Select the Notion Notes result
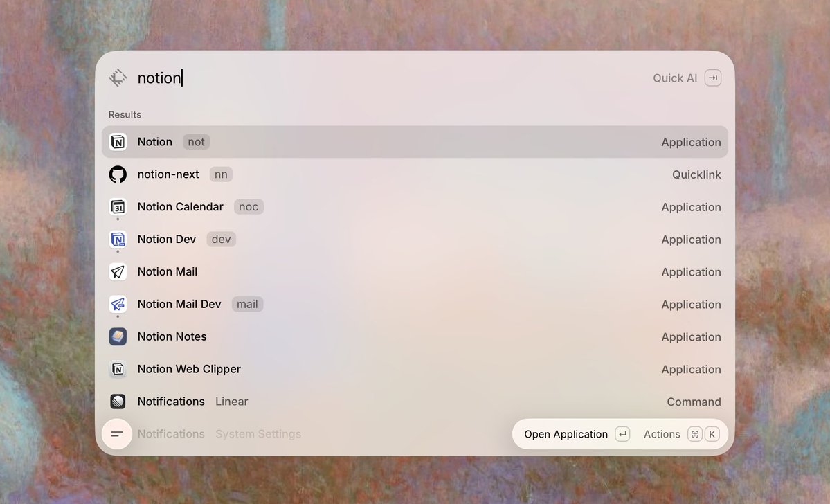This screenshot has width=830, height=504. pos(415,336)
